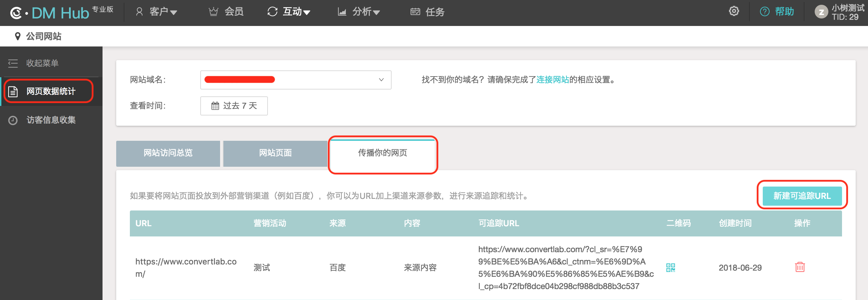
Task: Click the 创建时间 column header
Action: [x=735, y=223]
